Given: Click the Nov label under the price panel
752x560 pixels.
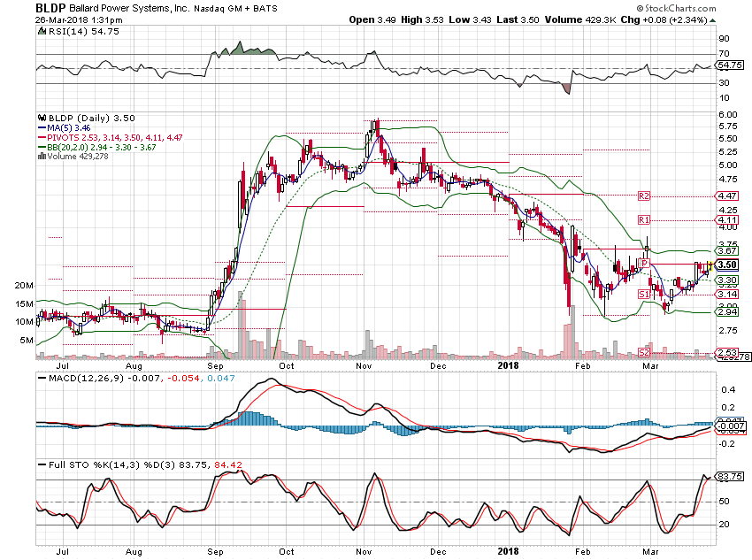Looking at the screenshot, I should pos(364,366).
